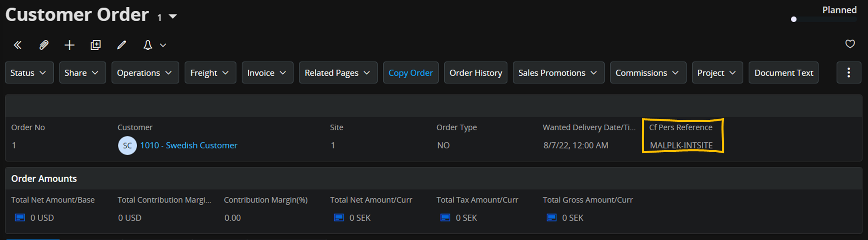This screenshot has height=240, width=868.
Task: Click the Order History button
Action: 475,73
